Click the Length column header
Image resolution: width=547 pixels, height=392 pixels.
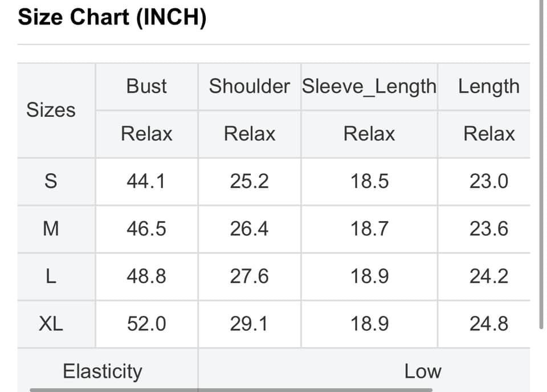[x=488, y=87]
